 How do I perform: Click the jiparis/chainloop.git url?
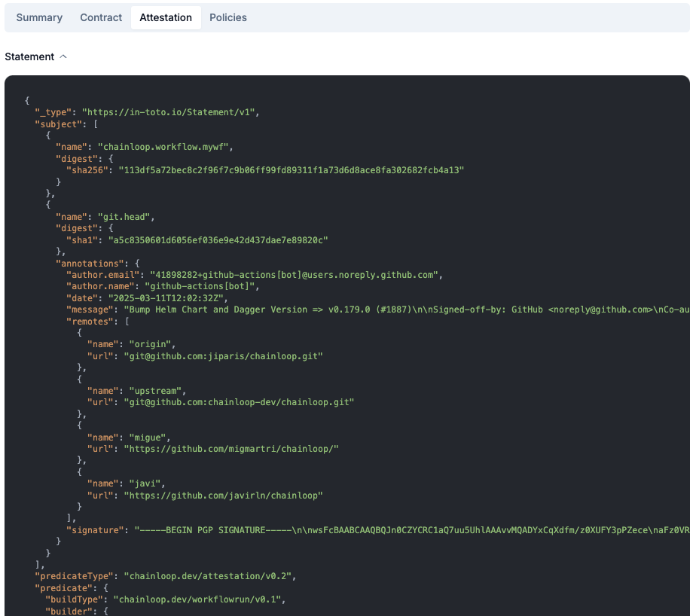(223, 356)
